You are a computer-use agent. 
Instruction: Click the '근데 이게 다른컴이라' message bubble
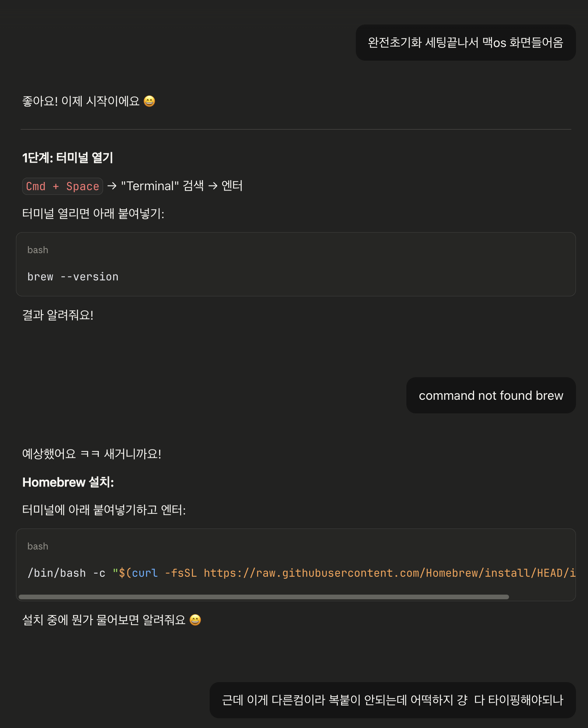[392, 700]
